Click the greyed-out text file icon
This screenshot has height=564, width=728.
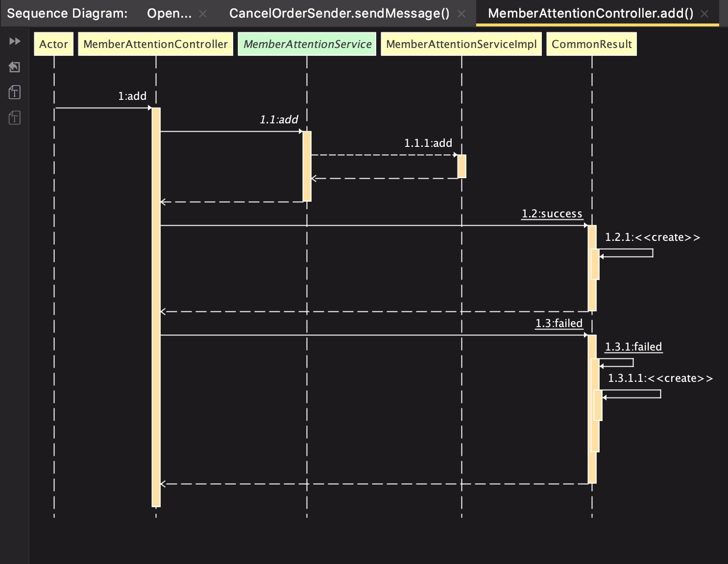[15, 117]
